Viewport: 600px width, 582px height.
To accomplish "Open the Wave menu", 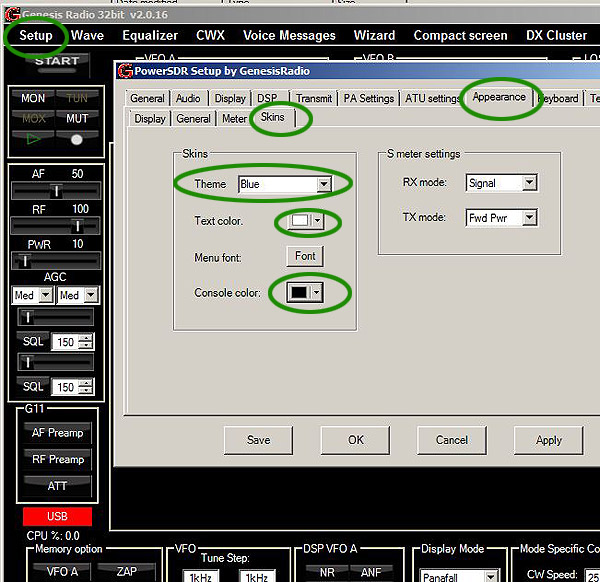I will click(87, 35).
